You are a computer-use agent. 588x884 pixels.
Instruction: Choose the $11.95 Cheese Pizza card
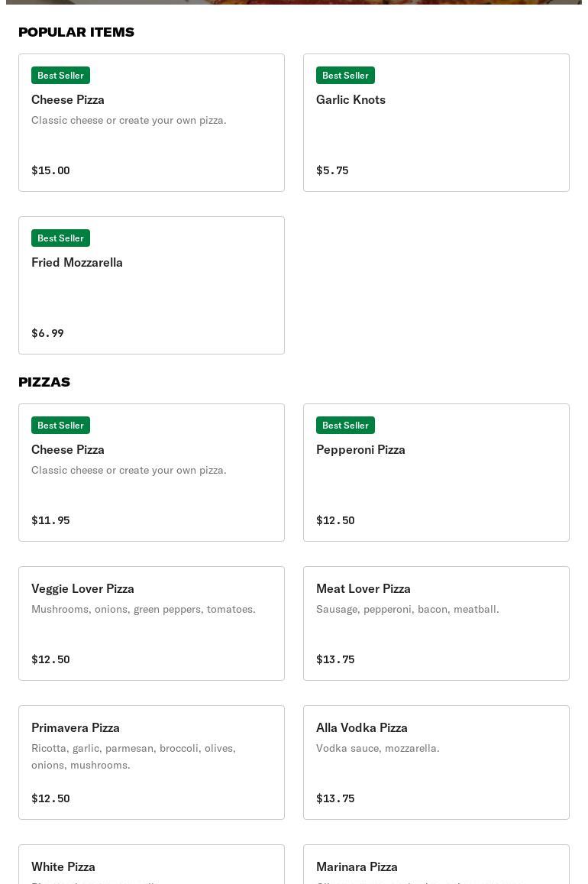click(151, 472)
